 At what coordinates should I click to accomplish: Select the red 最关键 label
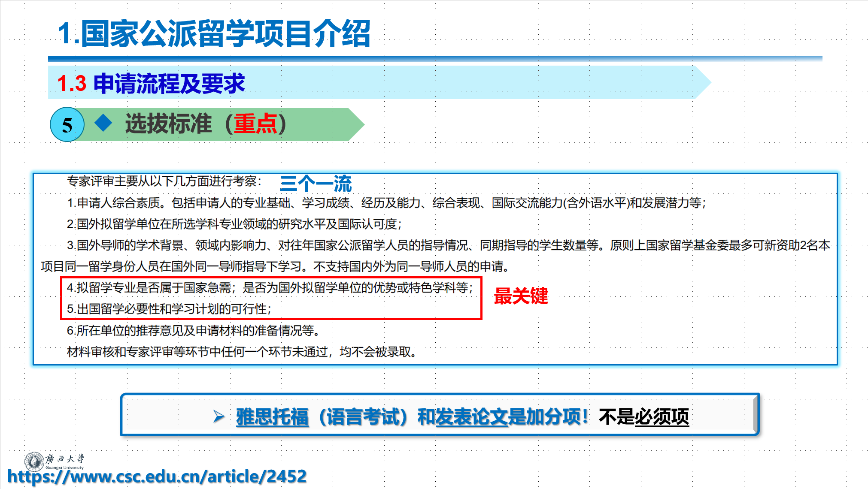click(521, 296)
